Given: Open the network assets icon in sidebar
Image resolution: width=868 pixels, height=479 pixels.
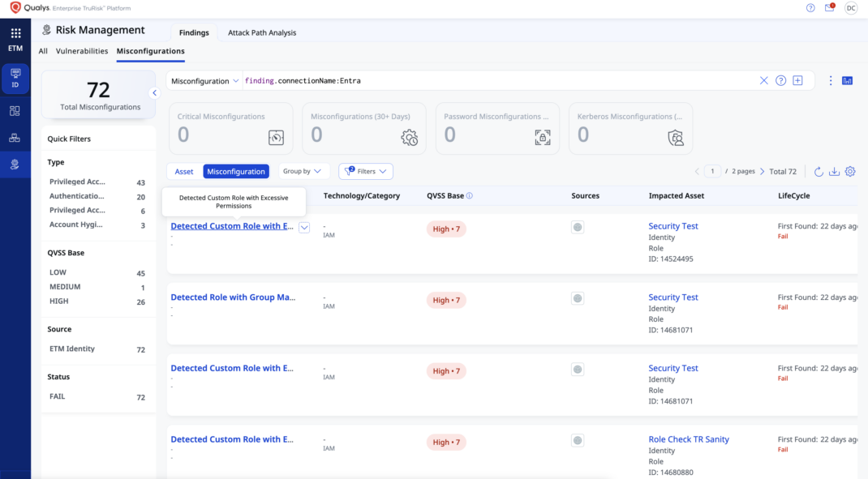Looking at the screenshot, I should (15, 138).
